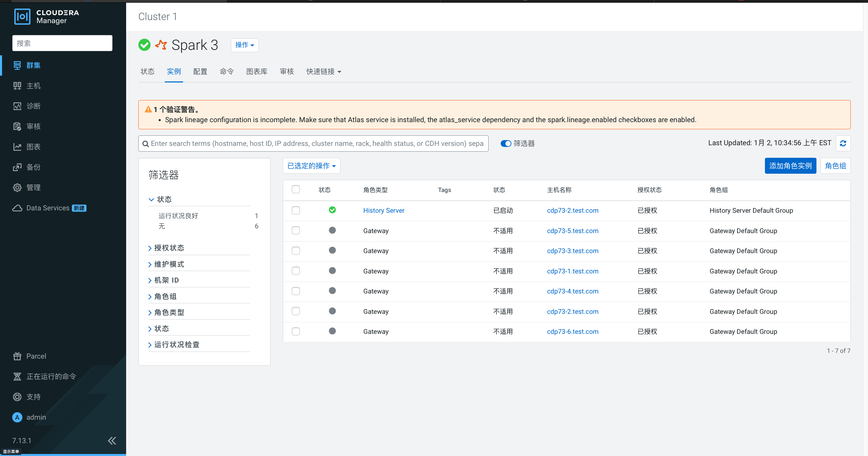Open the 诊断 diagnostics sidebar icon

[17, 106]
